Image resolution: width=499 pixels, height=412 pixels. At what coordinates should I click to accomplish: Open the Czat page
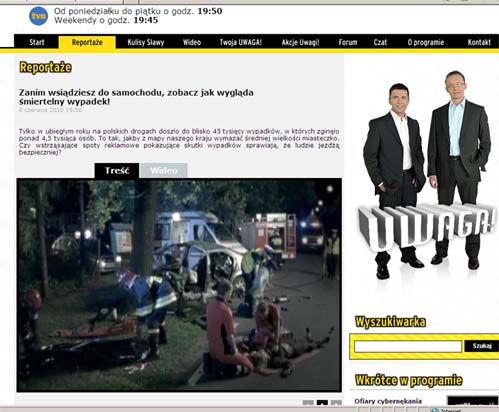click(x=380, y=42)
